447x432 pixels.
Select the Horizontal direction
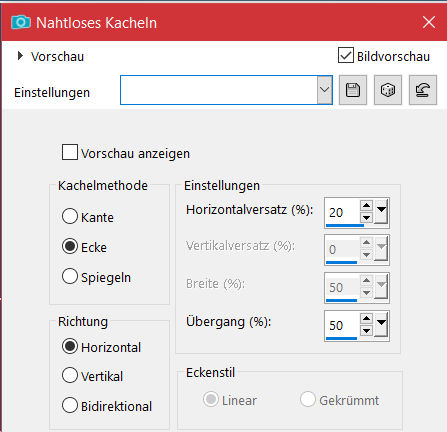coord(70,346)
